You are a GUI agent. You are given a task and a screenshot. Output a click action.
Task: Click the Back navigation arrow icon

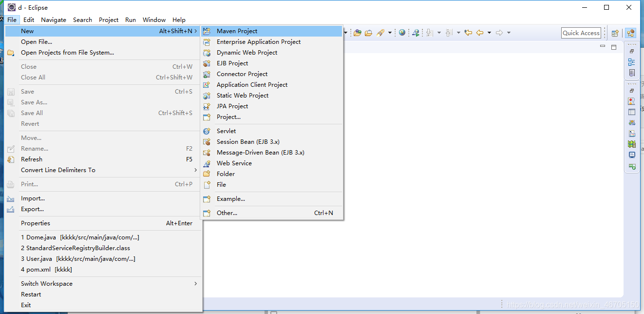[480, 33]
